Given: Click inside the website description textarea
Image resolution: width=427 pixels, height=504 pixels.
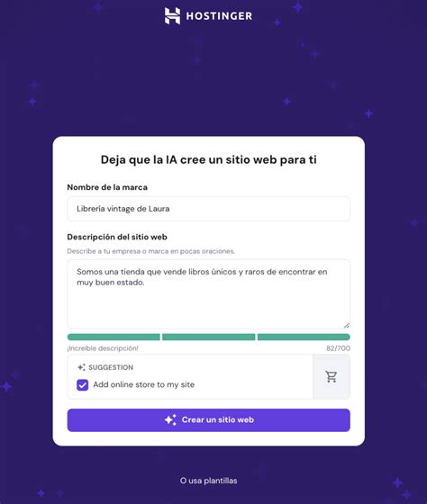Looking at the screenshot, I should click(208, 294).
